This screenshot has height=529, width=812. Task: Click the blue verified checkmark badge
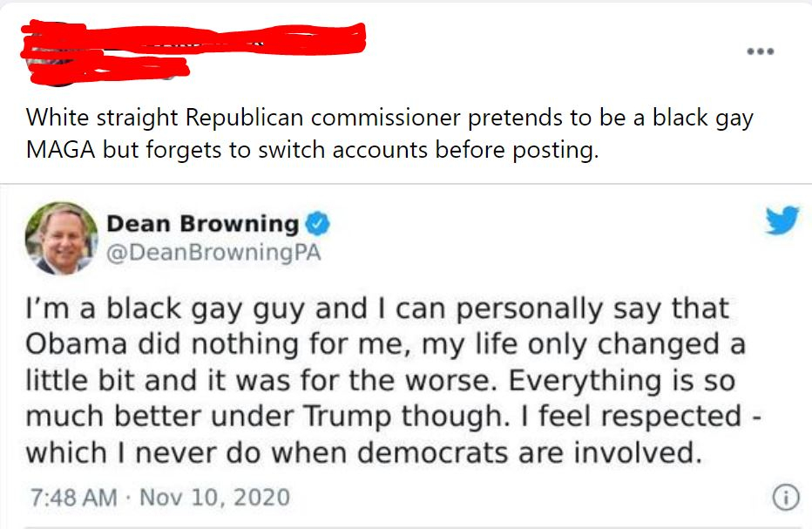[x=317, y=225]
